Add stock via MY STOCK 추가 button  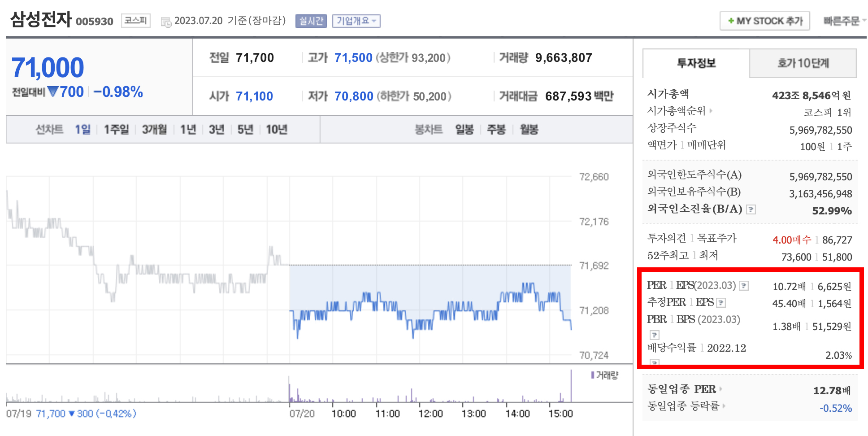coord(765,21)
